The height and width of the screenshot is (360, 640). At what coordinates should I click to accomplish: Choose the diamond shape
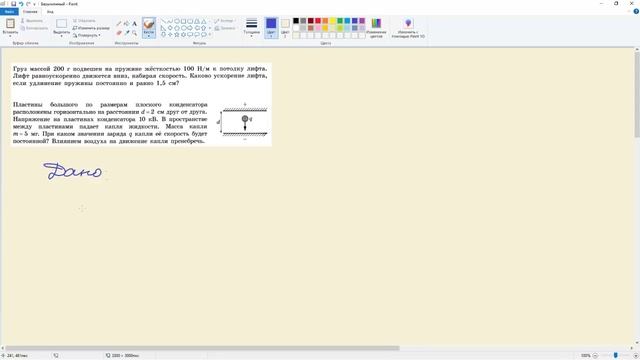pyautogui.click(x=170, y=28)
